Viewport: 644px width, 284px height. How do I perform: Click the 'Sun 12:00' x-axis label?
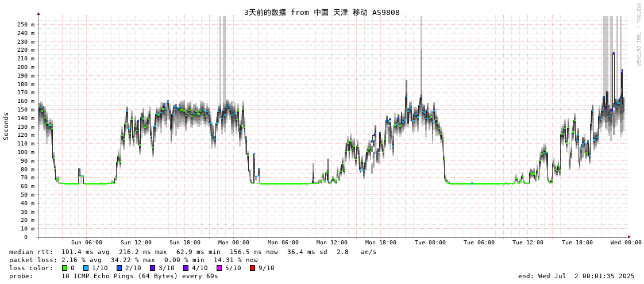coord(136,243)
